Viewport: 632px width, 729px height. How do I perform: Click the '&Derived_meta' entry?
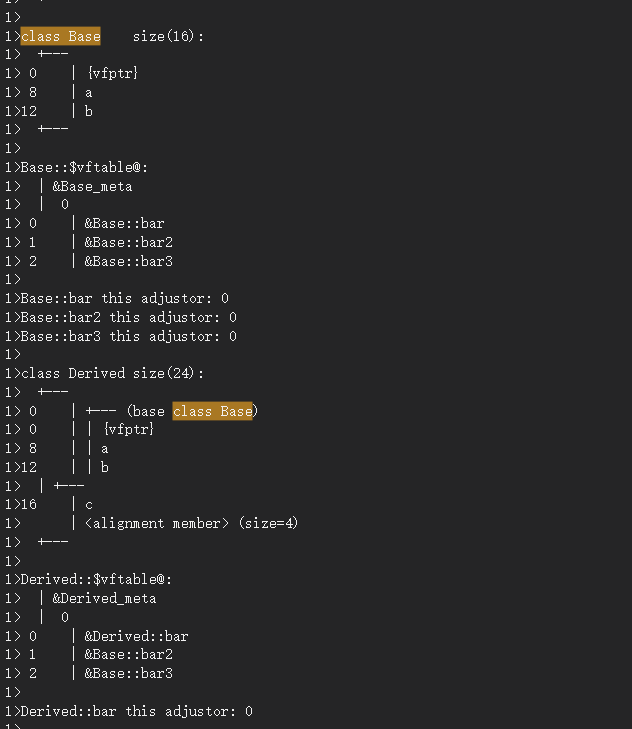point(104,598)
